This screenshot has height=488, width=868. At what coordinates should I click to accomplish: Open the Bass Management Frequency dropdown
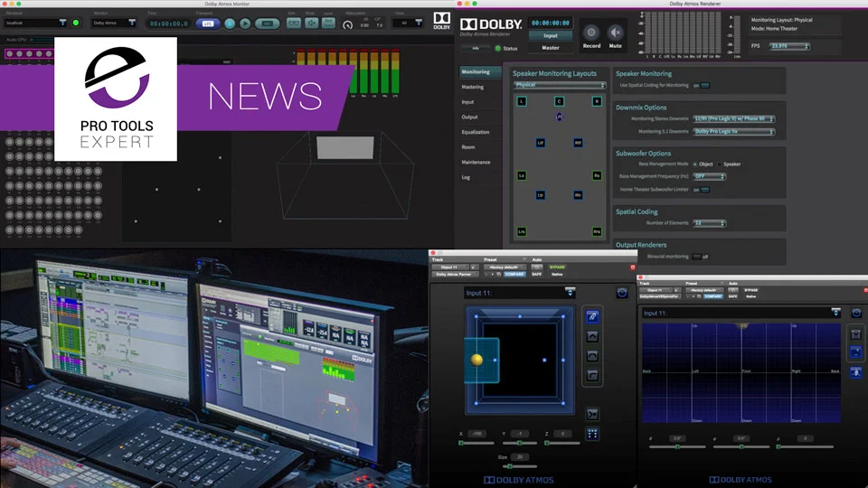pos(709,176)
